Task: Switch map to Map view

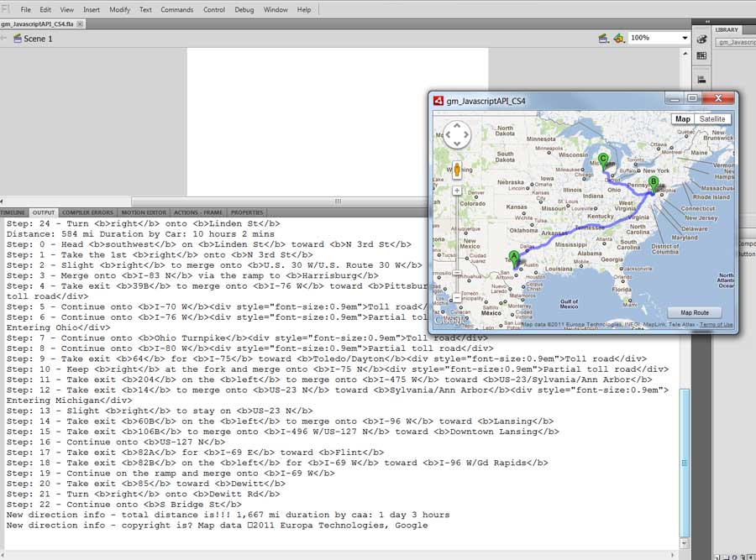Action: coord(683,119)
